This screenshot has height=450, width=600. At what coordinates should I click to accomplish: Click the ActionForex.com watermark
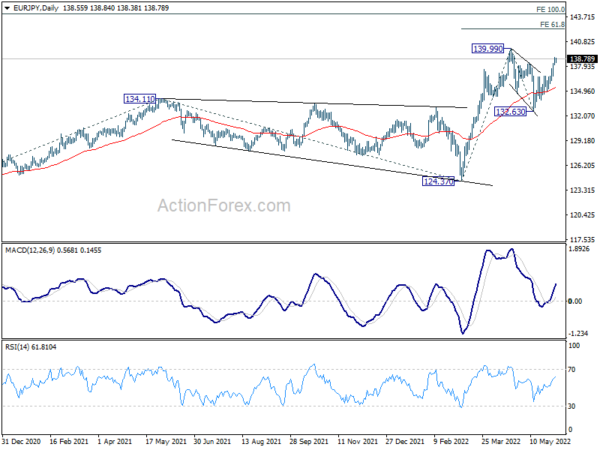click(224, 205)
